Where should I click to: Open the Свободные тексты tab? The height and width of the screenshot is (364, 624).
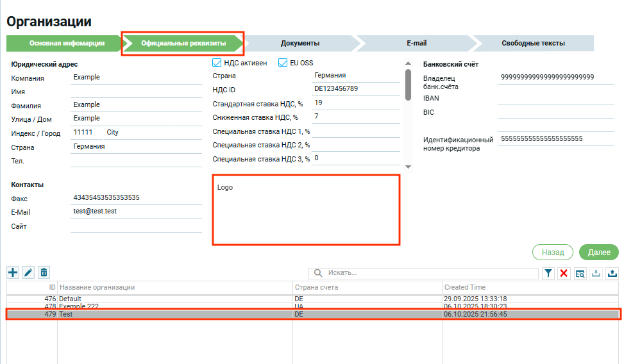tap(533, 44)
